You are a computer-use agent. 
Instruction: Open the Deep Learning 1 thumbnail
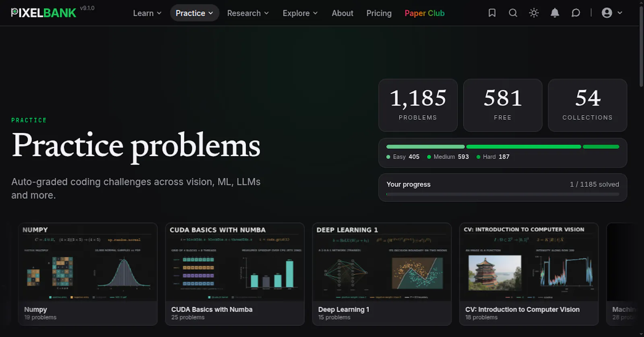point(382,262)
